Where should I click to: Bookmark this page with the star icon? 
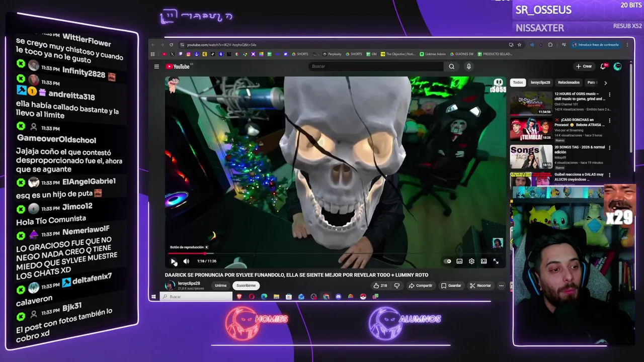[x=520, y=45]
